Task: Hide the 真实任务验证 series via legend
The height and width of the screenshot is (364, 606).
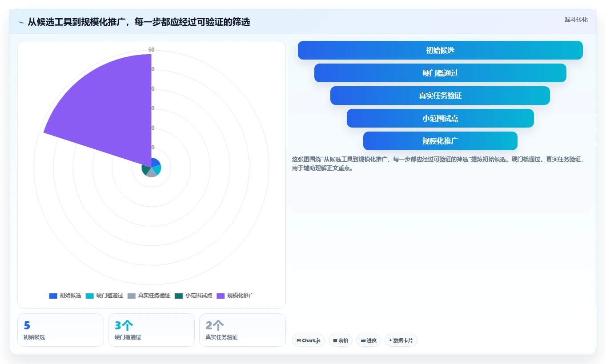Action: [148, 296]
